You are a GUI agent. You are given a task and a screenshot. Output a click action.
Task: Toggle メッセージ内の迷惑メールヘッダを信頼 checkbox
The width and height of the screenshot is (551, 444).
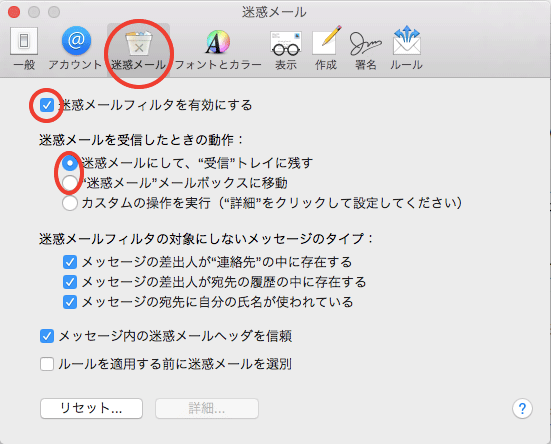coord(47,336)
